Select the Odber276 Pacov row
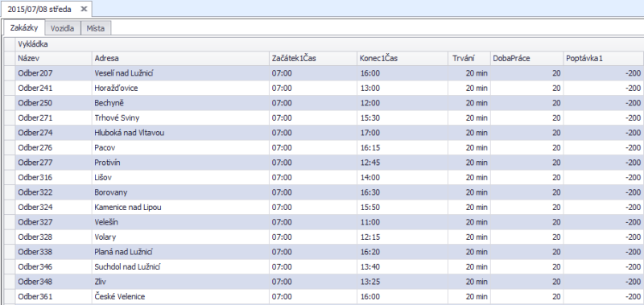The image size is (644, 305). pyautogui.click(x=330, y=147)
